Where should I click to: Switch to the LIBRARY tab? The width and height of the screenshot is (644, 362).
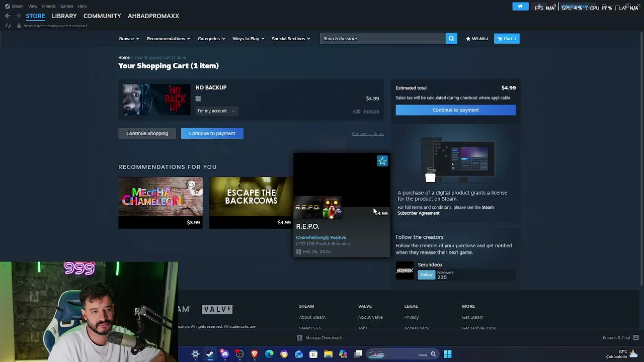click(x=64, y=16)
